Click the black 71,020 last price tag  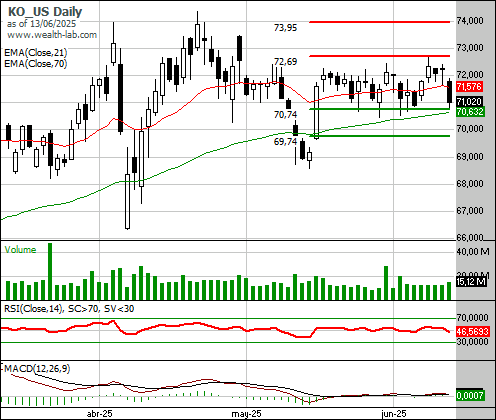pyautogui.click(x=469, y=102)
